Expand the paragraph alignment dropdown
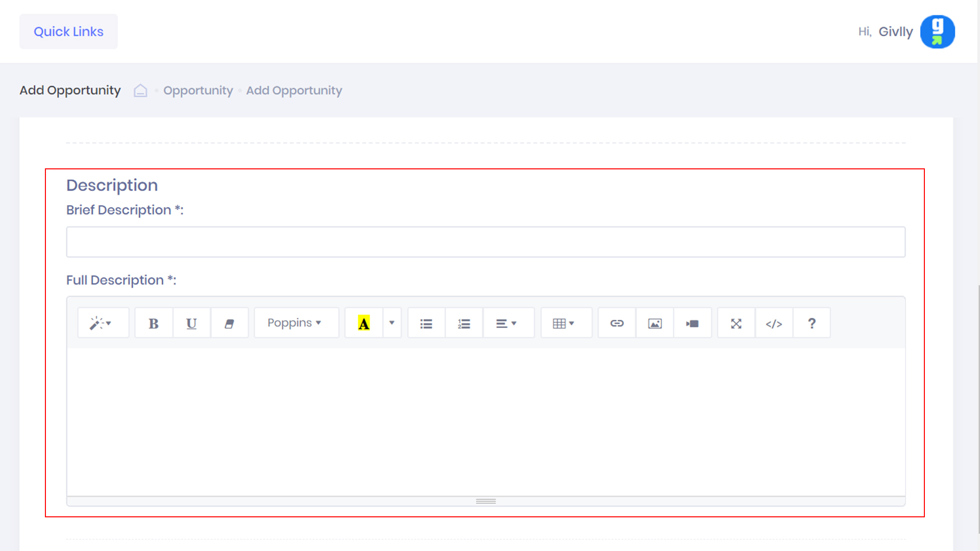The height and width of the screenshot is (551, 980). click(x=507, y=323)
